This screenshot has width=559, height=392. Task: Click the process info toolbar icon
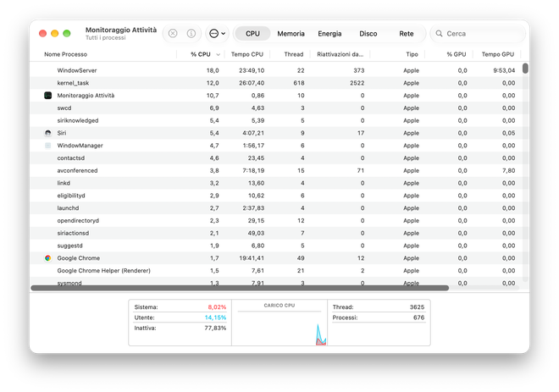[191, 34]
